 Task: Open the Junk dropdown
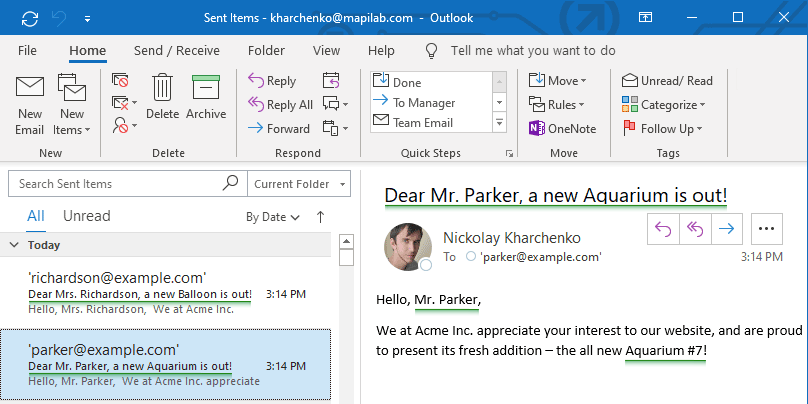pos(124,125)
